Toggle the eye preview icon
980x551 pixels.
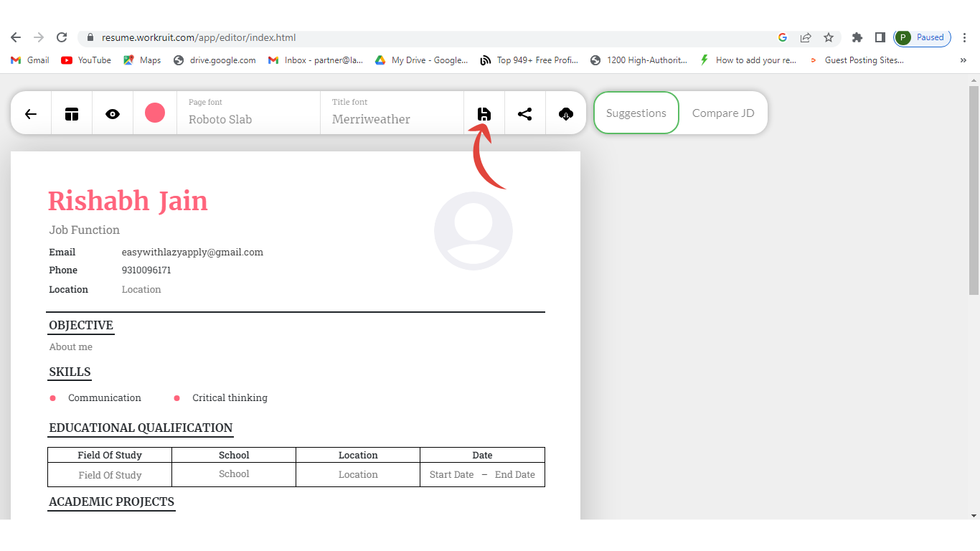tap(113, 113)
